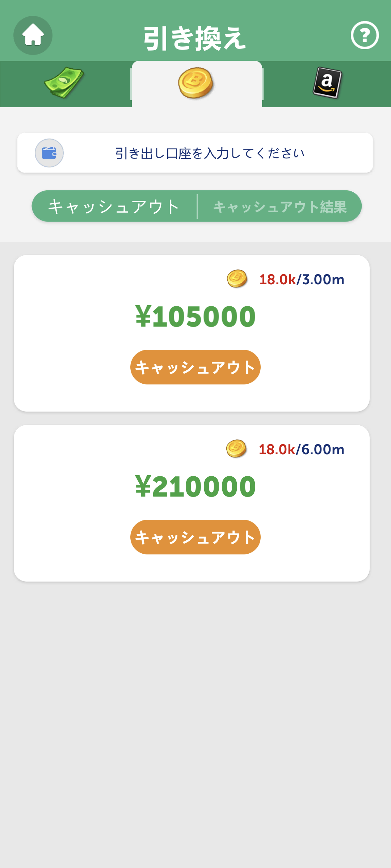Open the Amazon gift card tab

pyautogui.click(x=327, y=83)
